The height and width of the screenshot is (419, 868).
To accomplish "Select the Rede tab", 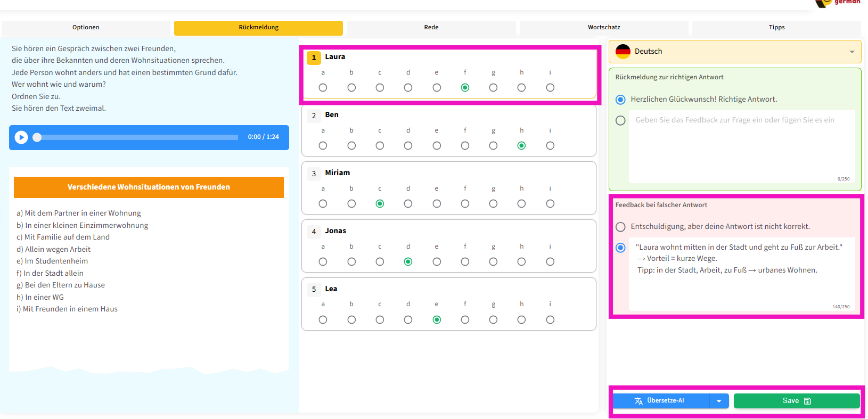I will click(x=431, y=28).
